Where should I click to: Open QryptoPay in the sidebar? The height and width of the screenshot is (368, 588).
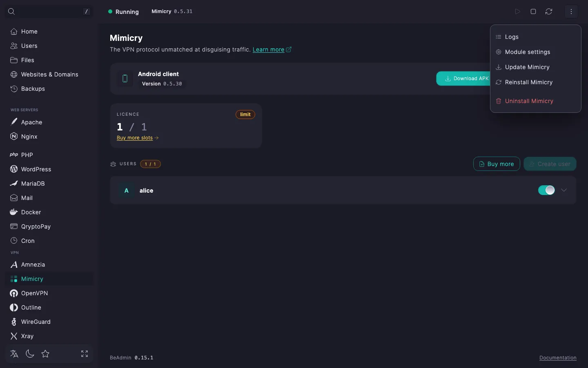pyautogui.click(x=49, y=227)
